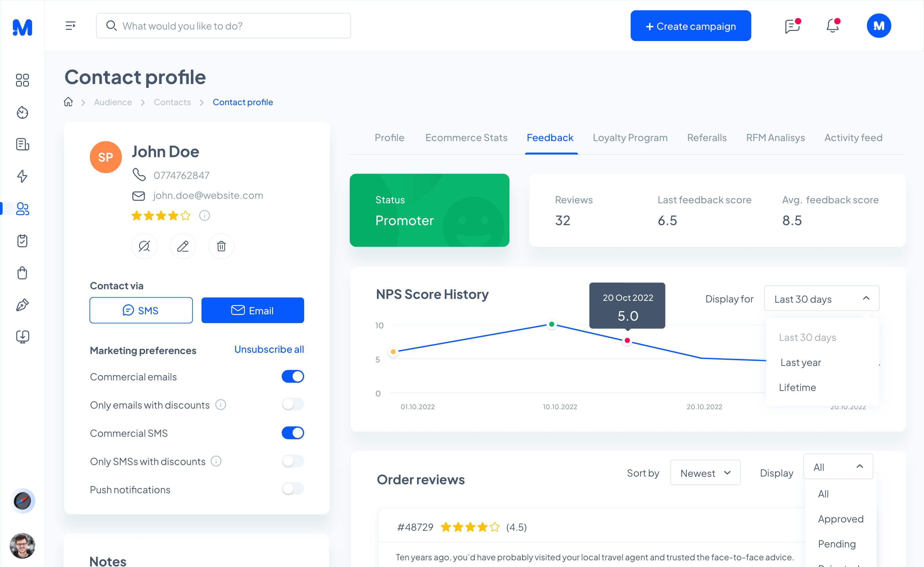Image resolution: width=924 pixels, height=567 pixels.
Task: Open the messages chat icon in header
Action: tap(792, 26)
